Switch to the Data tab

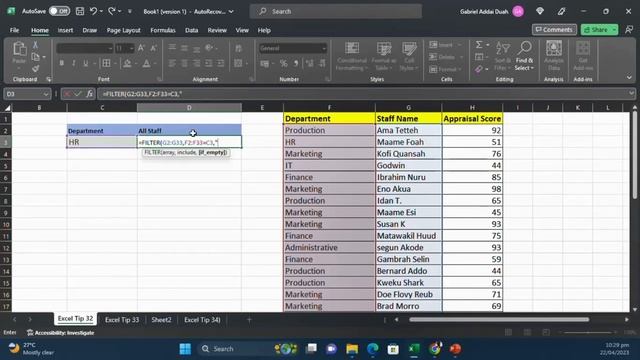coord(191,30)
